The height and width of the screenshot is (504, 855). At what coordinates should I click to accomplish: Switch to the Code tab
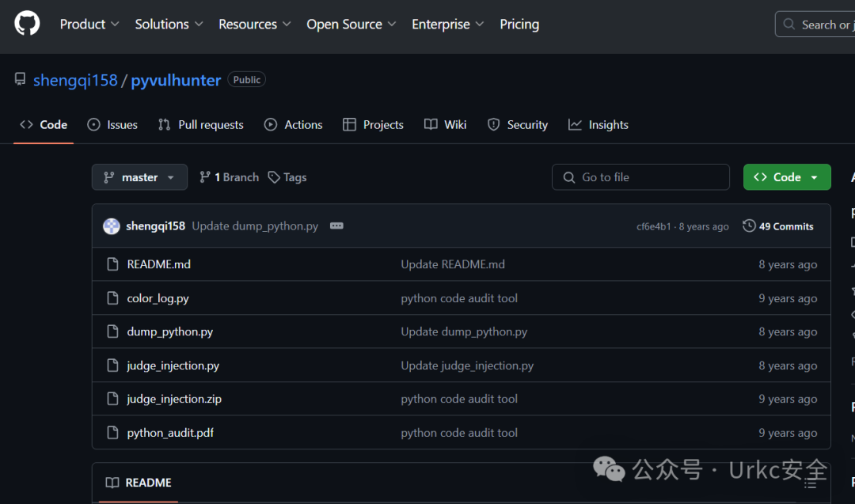coord(44,125)
